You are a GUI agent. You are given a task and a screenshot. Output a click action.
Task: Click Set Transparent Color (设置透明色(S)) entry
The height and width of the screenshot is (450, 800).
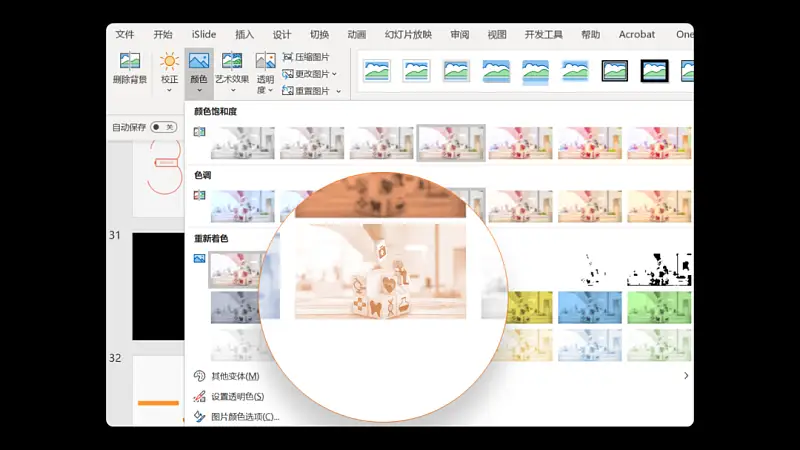click(238, 396)
